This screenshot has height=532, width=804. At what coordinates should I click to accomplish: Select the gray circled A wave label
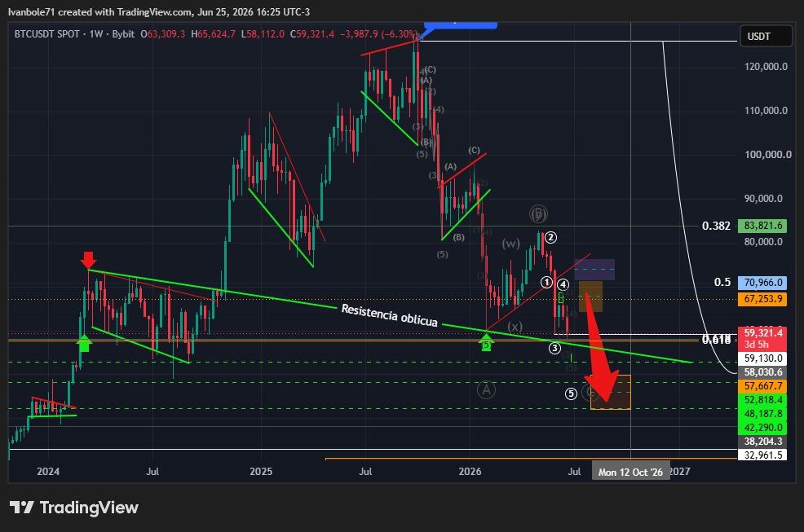[x=486, y=390]
